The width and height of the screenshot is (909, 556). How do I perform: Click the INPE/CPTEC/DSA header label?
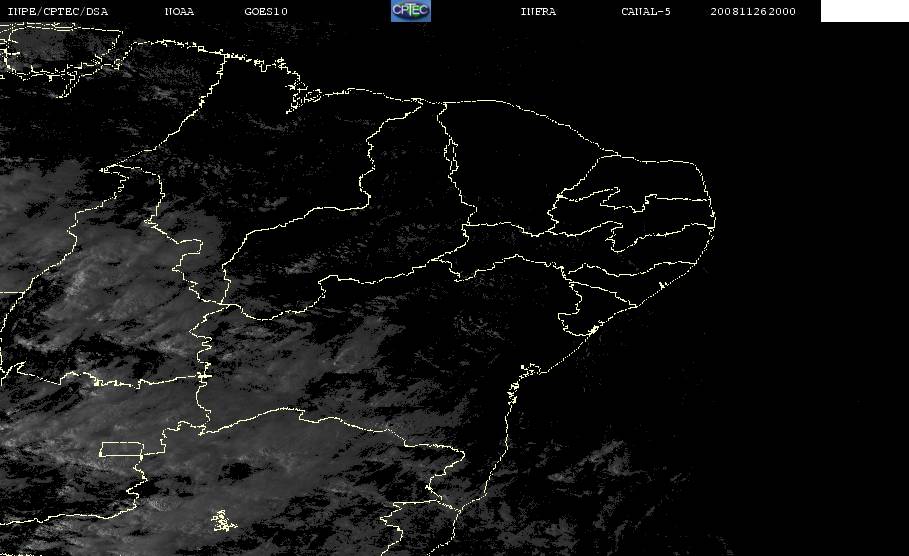(x=57, y=12)
